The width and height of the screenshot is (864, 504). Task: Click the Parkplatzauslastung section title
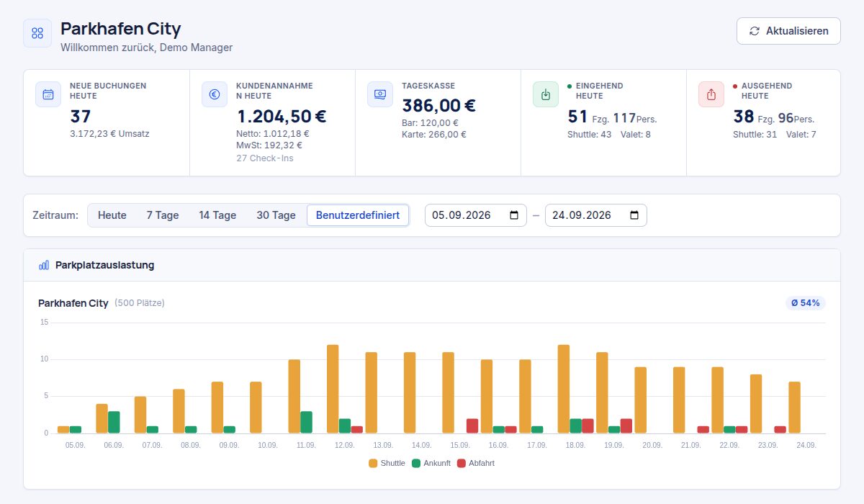tap(104, 265)
